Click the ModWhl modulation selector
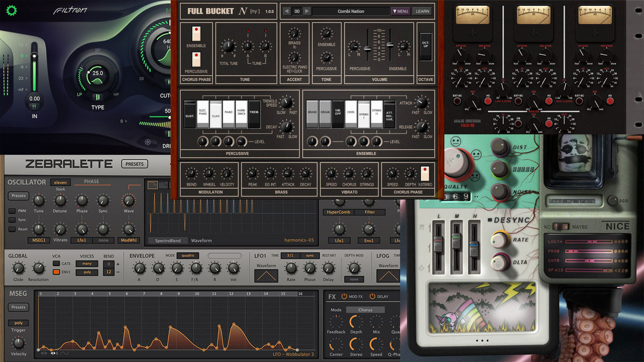The width and height of the screenshot is (644, 362). (129, 240)
